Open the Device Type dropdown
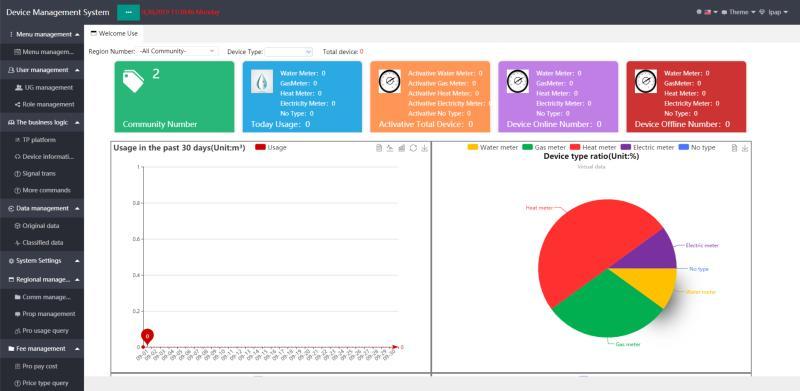This screenshot has width=800, height=391. click(x=288, y=52)
